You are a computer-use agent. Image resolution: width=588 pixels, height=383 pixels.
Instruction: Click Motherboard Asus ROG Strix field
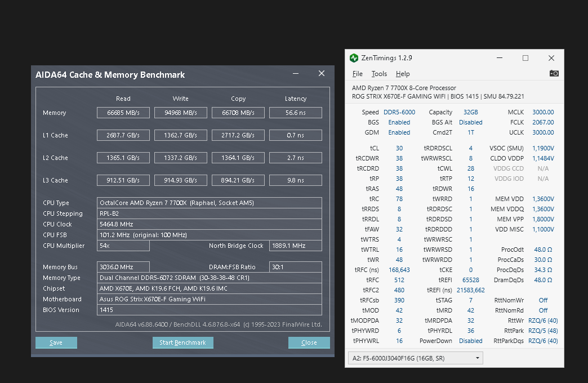point(210,299)
